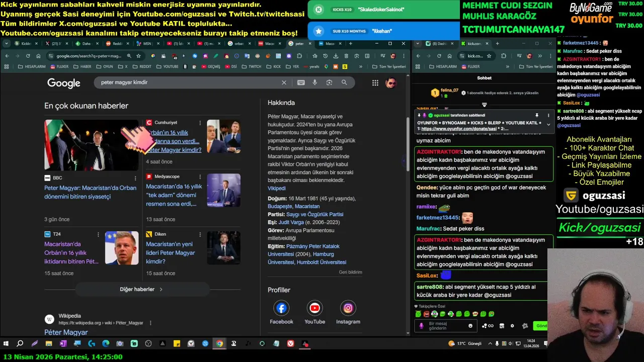Open the Google apps grid
The width and height of the screenshot is (644, 362).
point(375,83)
